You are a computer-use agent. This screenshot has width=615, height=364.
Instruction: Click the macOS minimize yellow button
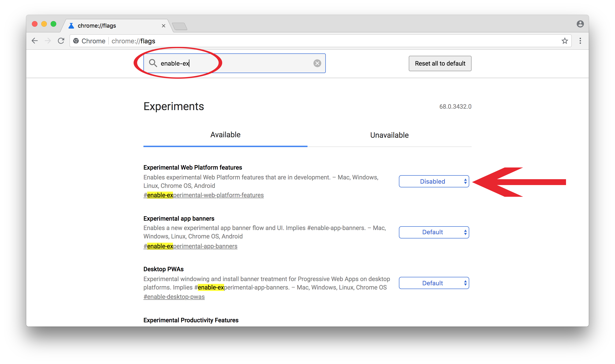pyautogui.click(x=44, y=24)
